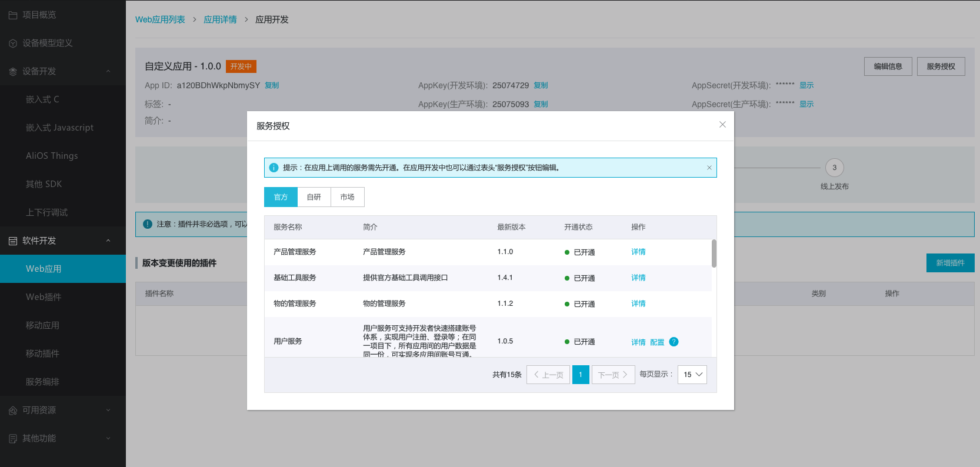
Task: Click 共有15条 total text
Action: [507, 375]
